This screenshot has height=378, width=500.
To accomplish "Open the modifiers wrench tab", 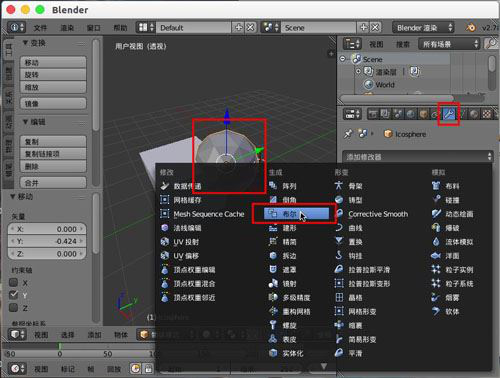I will (x=449, y=114).
